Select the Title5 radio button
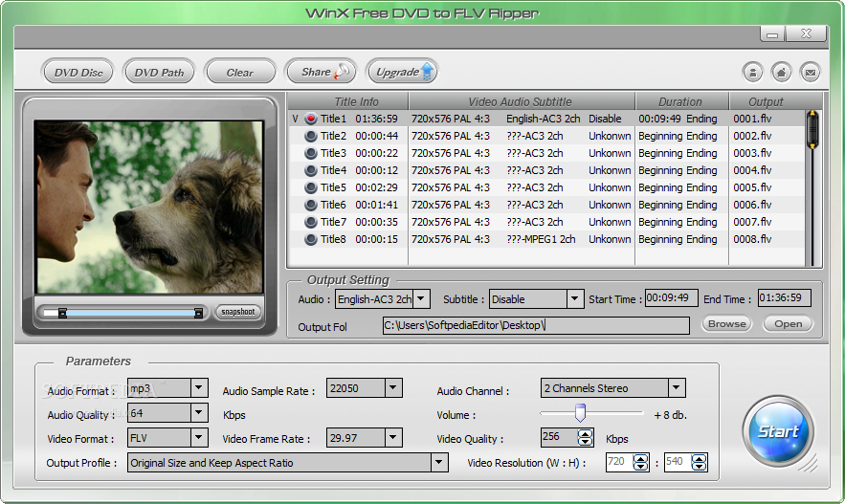Image resolution: width=845 pixels, height=504 pixels. point(310,187)
